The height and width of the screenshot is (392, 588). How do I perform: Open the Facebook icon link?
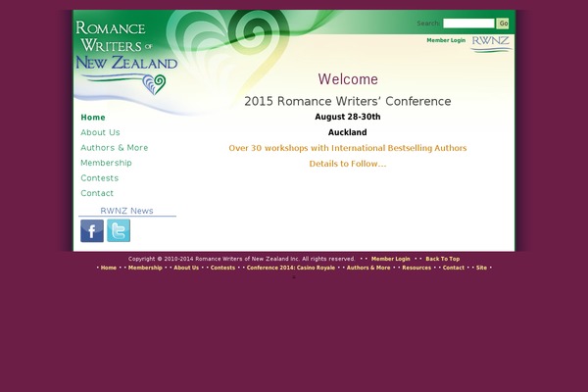[x=92, y=230]
